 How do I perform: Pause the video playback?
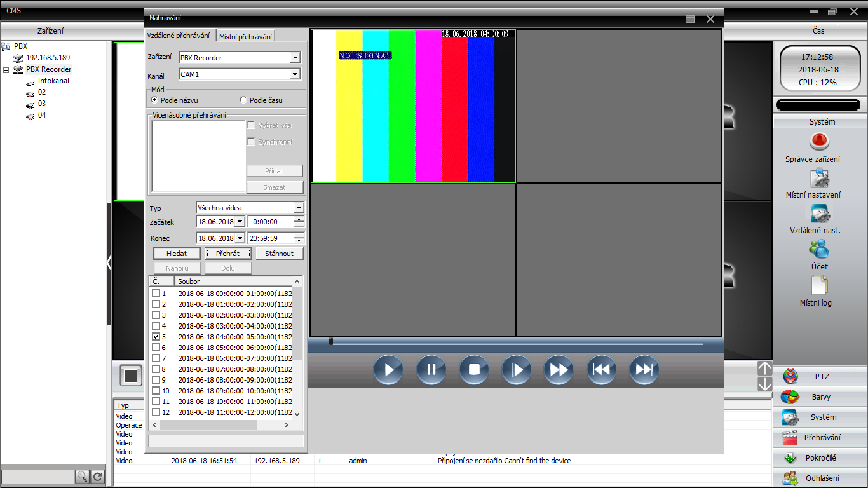pyautogui.click(x=431, y=370)
